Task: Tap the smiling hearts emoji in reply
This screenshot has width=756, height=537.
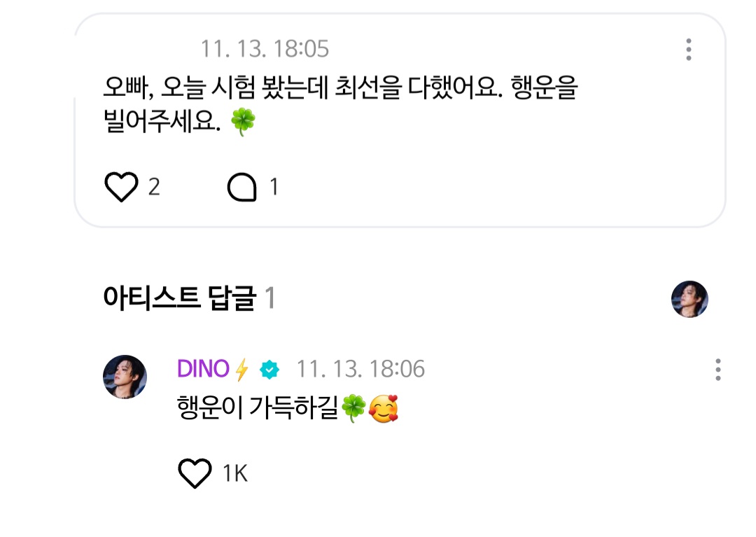Action: tap(384, 409)
